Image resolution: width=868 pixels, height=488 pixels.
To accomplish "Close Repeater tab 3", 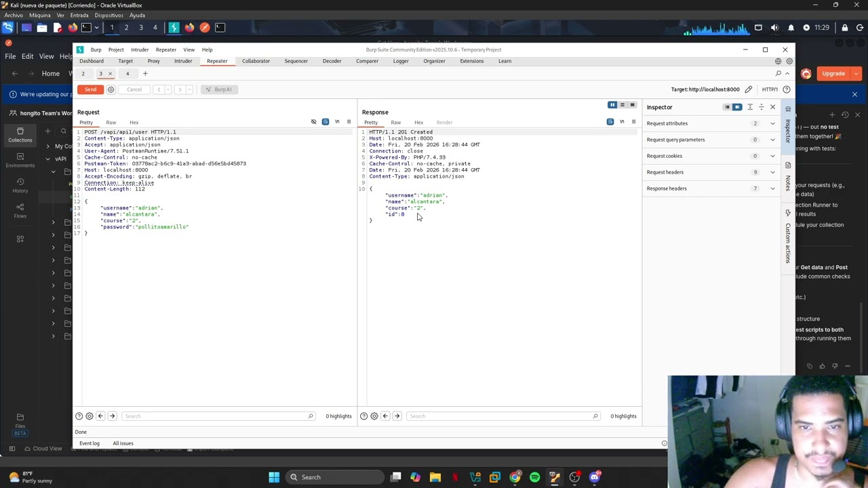I will pos(110,74).
